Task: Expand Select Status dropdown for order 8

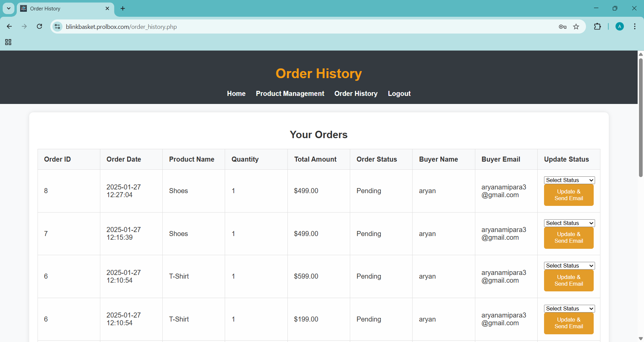Action: click(569, 180)
